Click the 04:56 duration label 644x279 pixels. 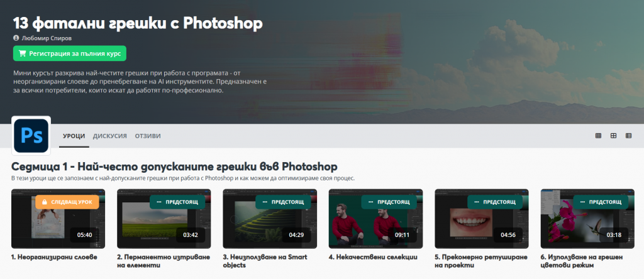click(508, 235)
